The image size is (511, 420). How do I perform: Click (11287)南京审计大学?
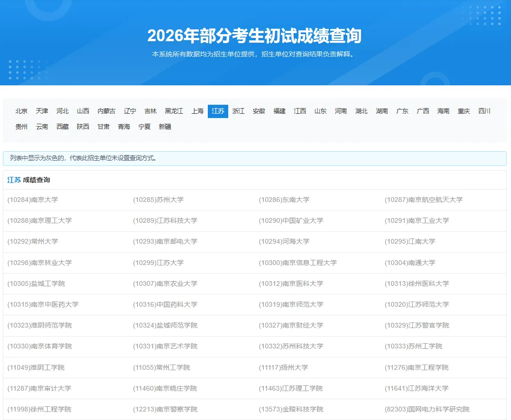pyautogui.click(x=39, y=388)
